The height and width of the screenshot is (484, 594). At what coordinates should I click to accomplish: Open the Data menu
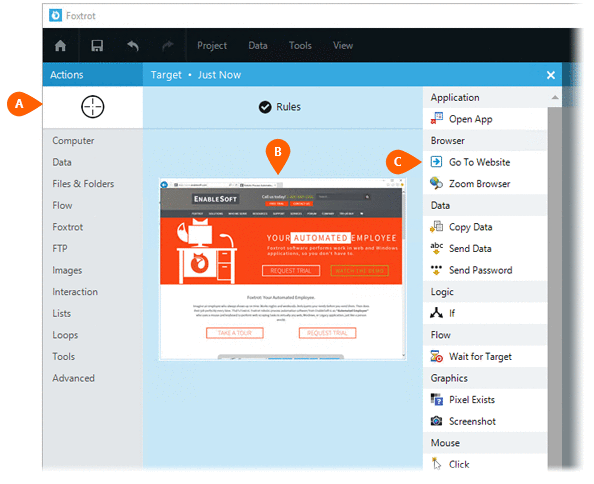258,45
